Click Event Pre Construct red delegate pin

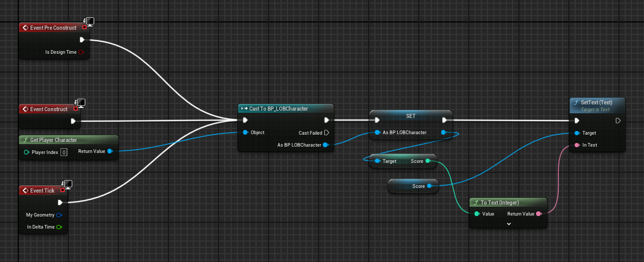pyautogui.click(x=84, y=27)
